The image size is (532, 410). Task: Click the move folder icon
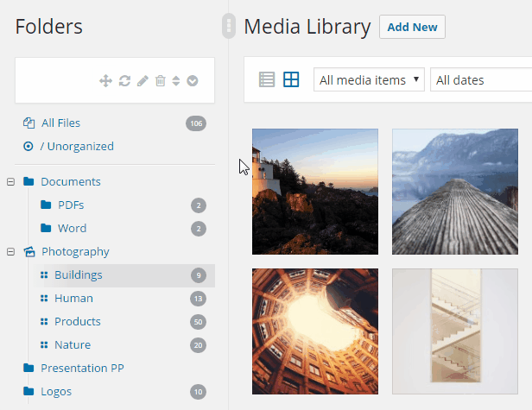tap(106, 80)
